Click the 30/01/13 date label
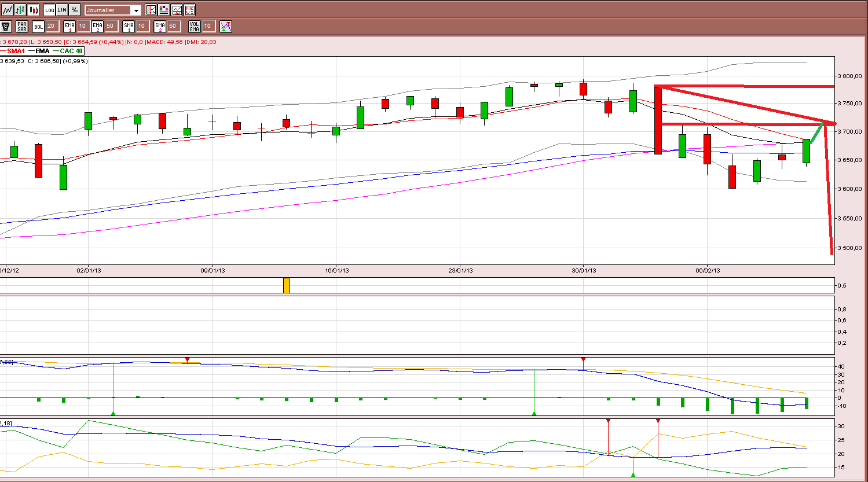868x482 pixels. coord(584,270)
